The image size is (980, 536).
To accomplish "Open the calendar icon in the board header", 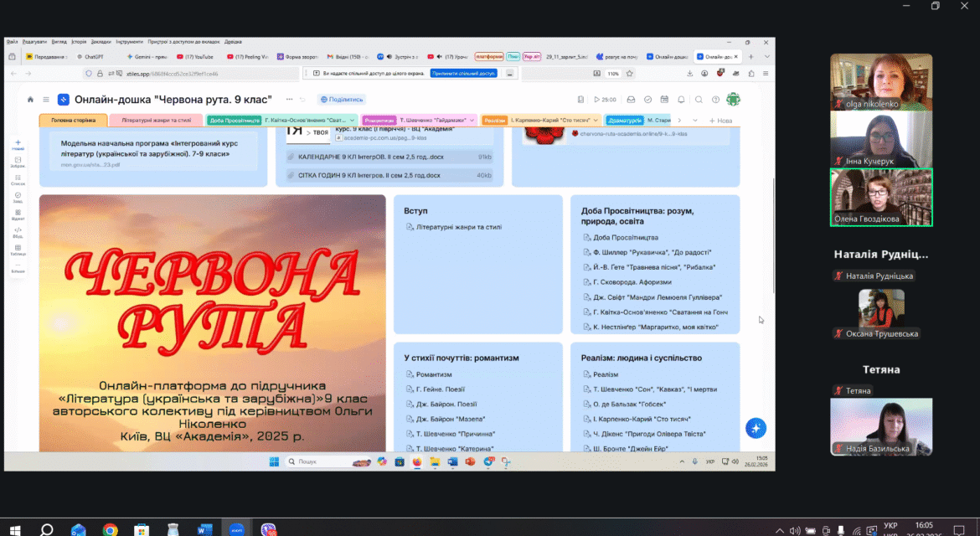I will click(664, 100).
